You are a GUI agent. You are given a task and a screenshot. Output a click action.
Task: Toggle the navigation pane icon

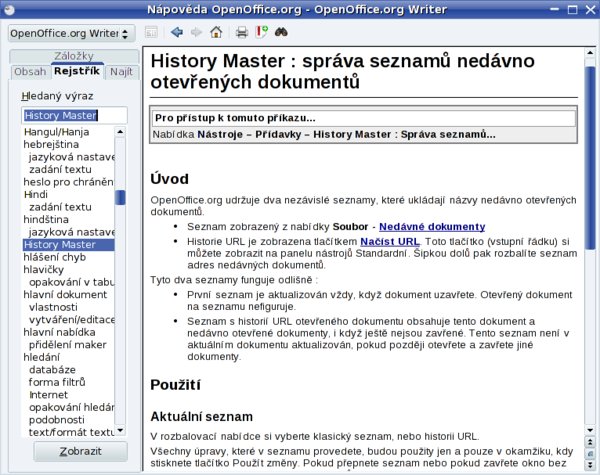pos(152,33)
